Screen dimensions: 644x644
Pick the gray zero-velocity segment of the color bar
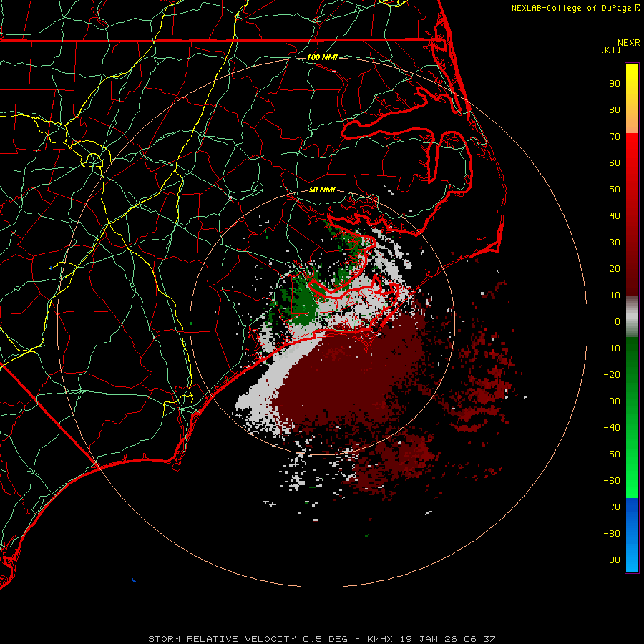click(632, 317)
